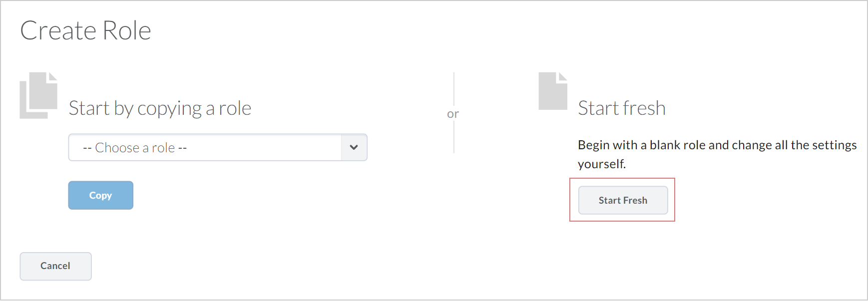Click the blue Copy button
The width and height of the screenshot is (868, 301).
click(x=101, y=195)
